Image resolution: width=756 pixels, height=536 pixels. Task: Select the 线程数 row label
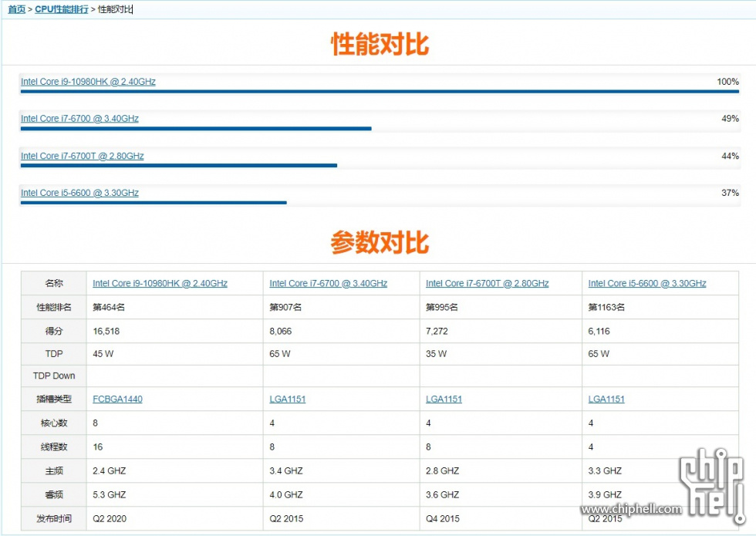[x=54, y=447]
